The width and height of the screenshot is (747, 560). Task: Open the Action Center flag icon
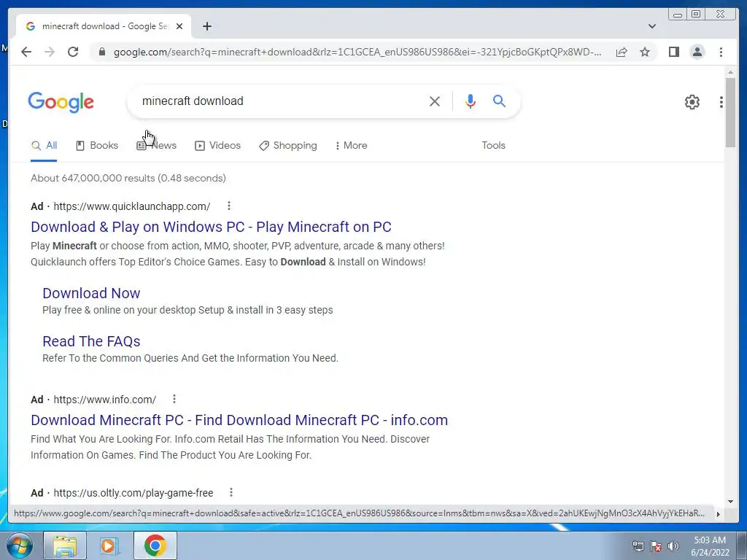pos(656,546)
